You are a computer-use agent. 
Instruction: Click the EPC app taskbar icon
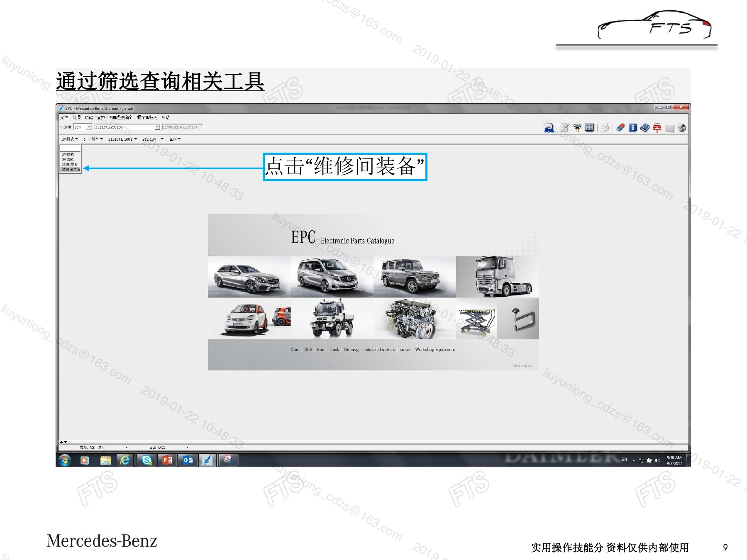207,460
